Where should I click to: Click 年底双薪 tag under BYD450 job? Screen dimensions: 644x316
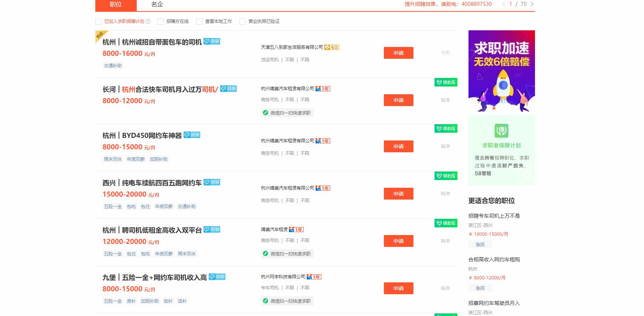[x=136, y=159]
